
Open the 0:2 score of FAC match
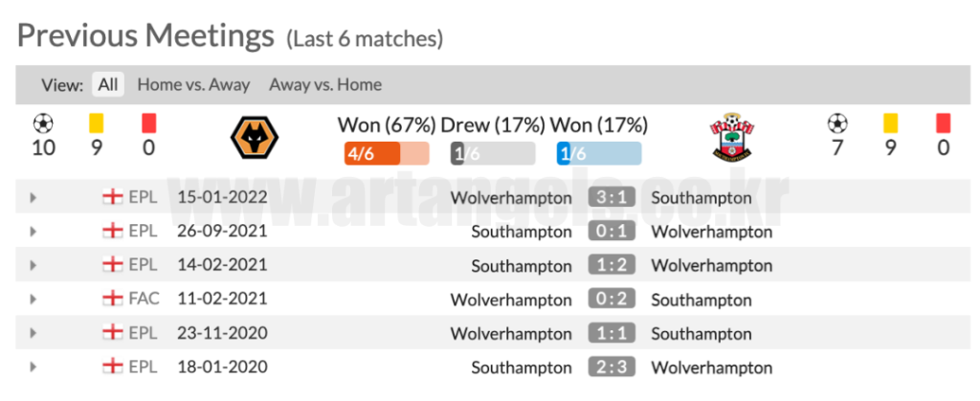click(612, 300)
